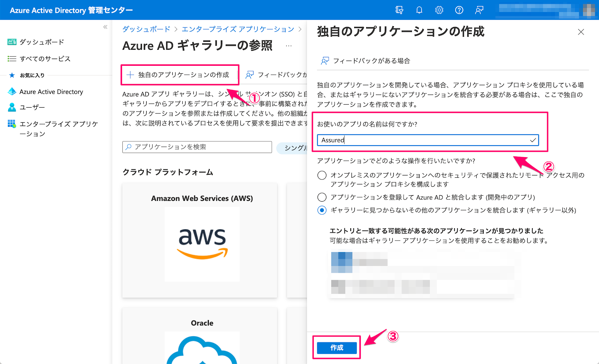Open the Amazon Web Services (AWS) card
599x364 pixels.
200,241
